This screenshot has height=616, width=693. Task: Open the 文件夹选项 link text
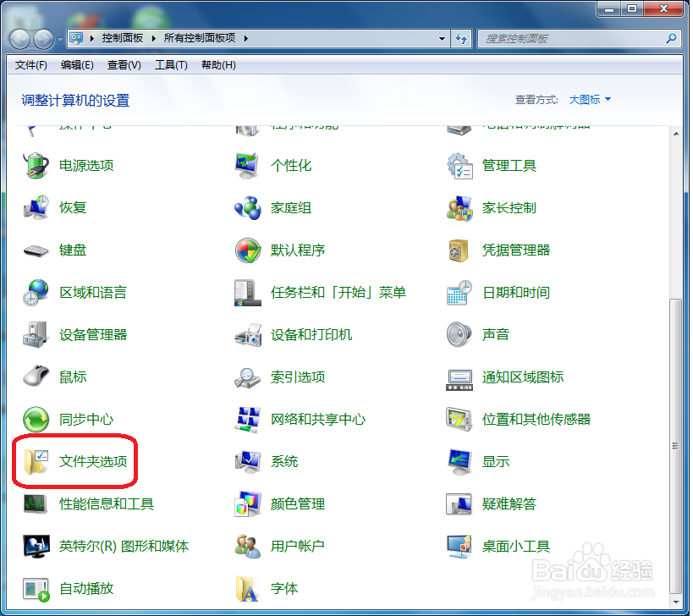click(x=93, y=461)
